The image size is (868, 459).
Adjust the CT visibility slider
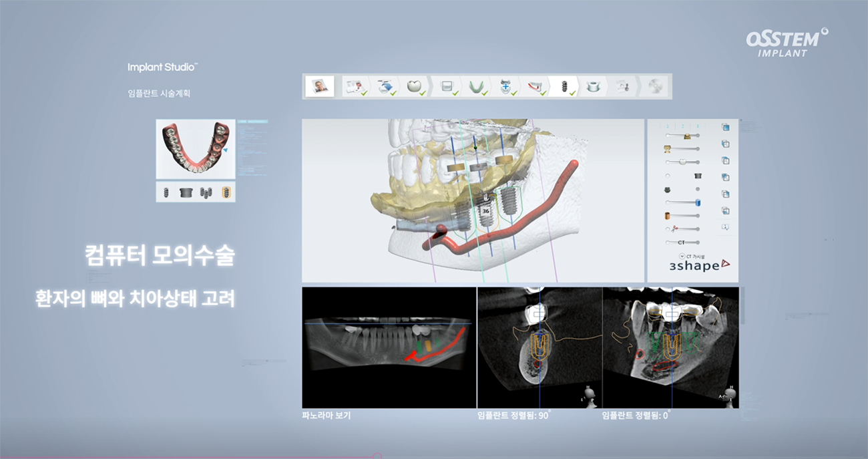[x=682, y=243]
